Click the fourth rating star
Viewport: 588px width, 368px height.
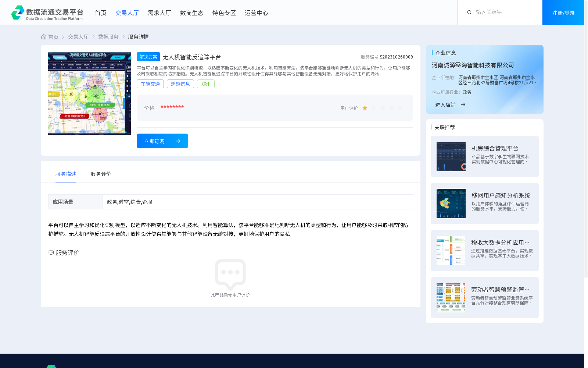click(x=391, y=108)
